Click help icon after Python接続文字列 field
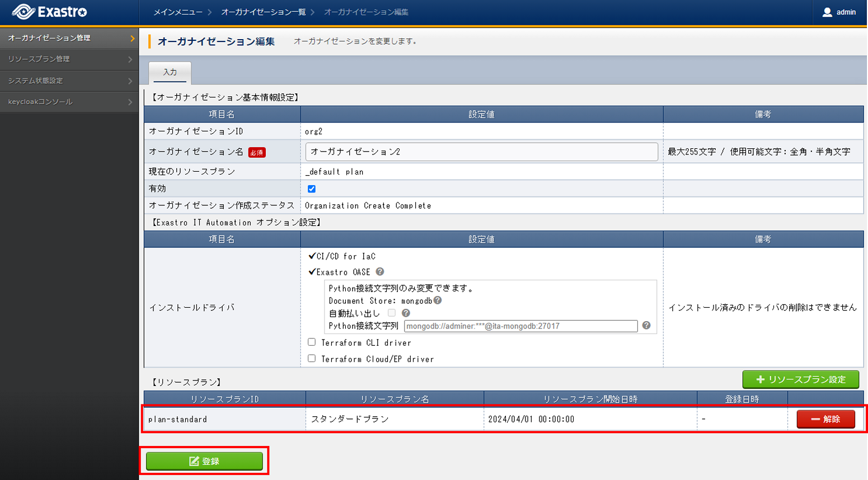 click(x=646, y=326)
